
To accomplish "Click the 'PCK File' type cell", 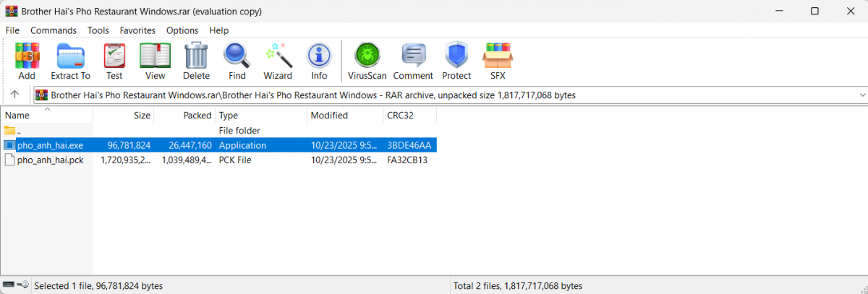I will pyautogui.click(x=235, y=160).
